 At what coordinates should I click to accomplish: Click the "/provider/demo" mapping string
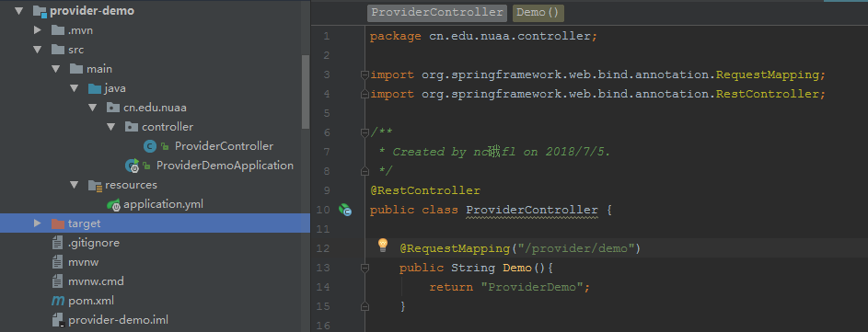pyautogui.click(x=575, y=248)
